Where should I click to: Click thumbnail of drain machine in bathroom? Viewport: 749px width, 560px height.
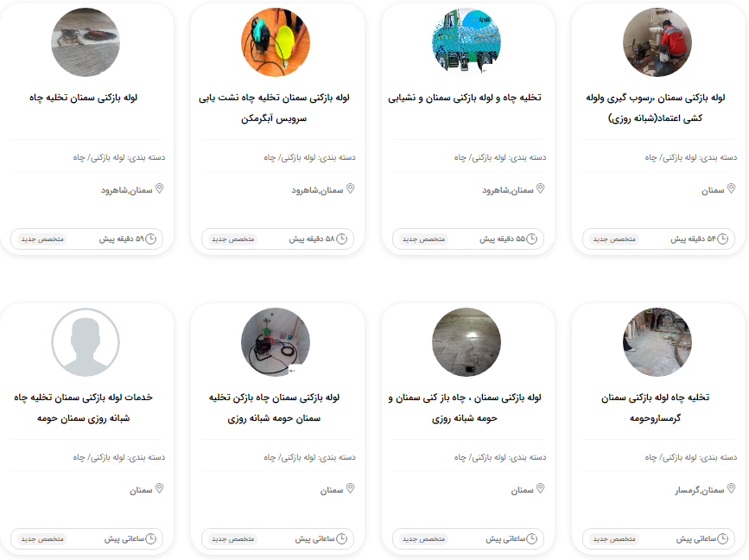276,342
